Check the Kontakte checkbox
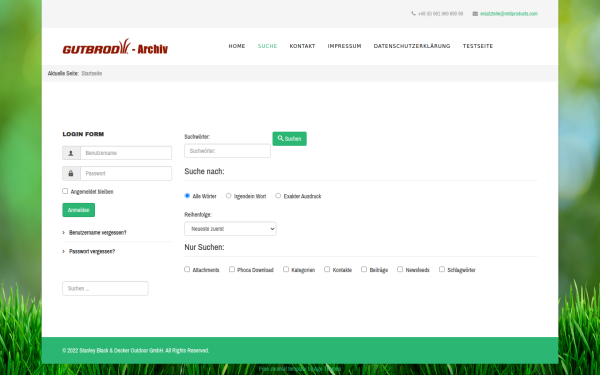Screen dimensions: 600x375 click(327, 269)
